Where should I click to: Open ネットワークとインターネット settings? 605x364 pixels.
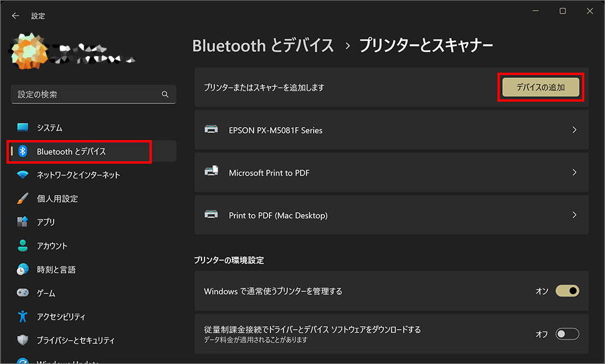tap(93, 175)
